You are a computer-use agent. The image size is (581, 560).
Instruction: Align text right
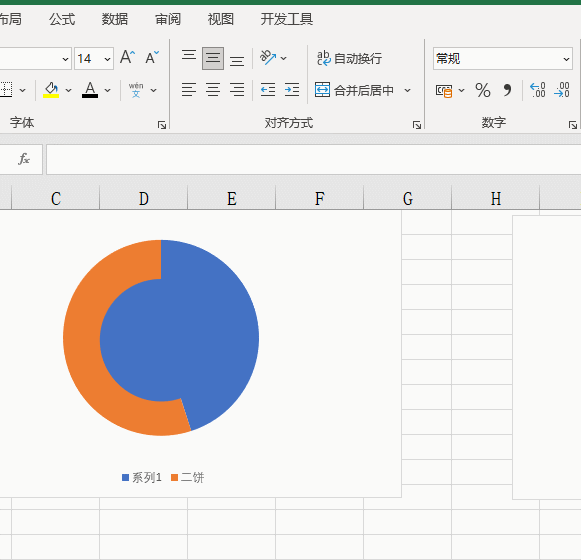(237, 90)
